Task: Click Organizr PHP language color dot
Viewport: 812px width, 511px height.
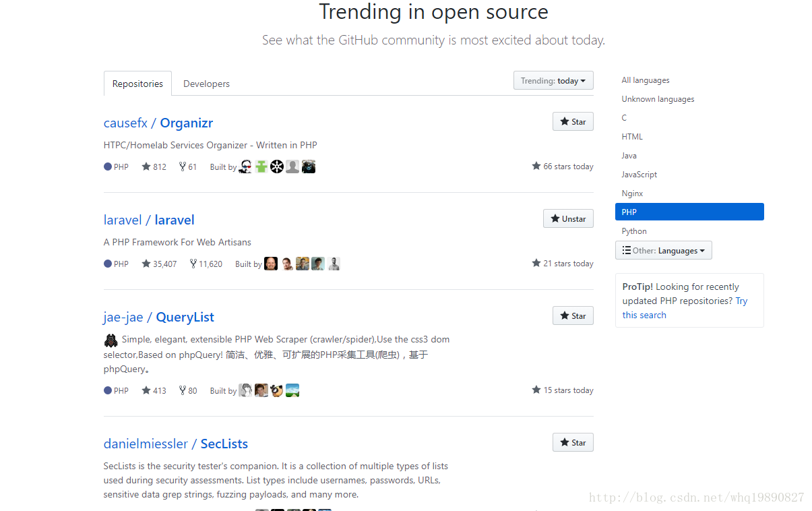Action: pyautogui.click(x=108, y=167)
